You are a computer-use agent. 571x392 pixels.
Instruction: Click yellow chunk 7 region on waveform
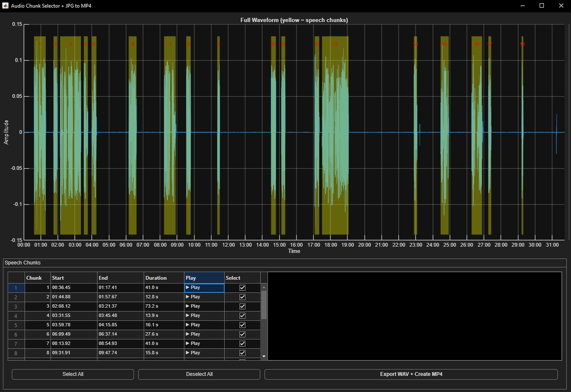click(170, 136)
